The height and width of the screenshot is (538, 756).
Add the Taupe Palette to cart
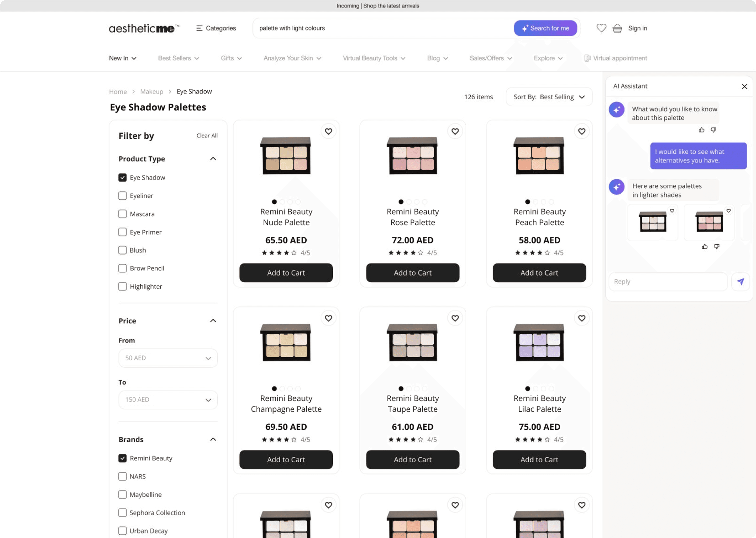point(412,459)
